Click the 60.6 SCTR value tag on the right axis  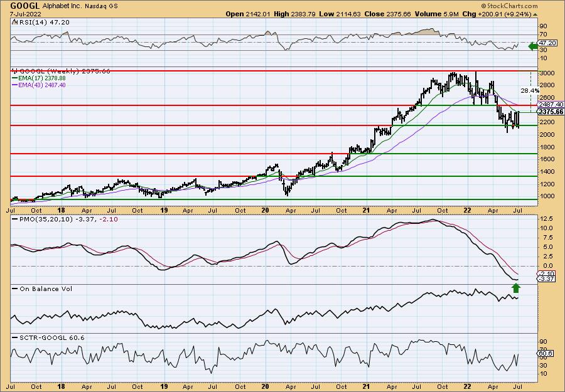click(546, 353)
